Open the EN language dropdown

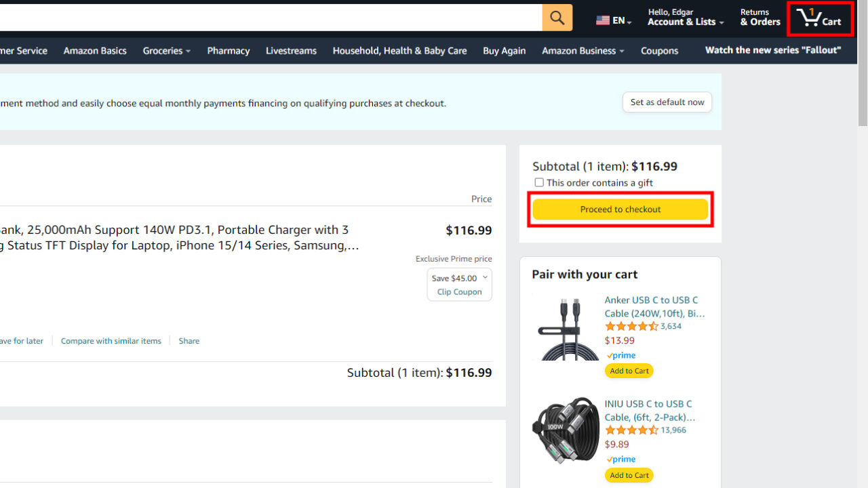click(x=612, y=20)
